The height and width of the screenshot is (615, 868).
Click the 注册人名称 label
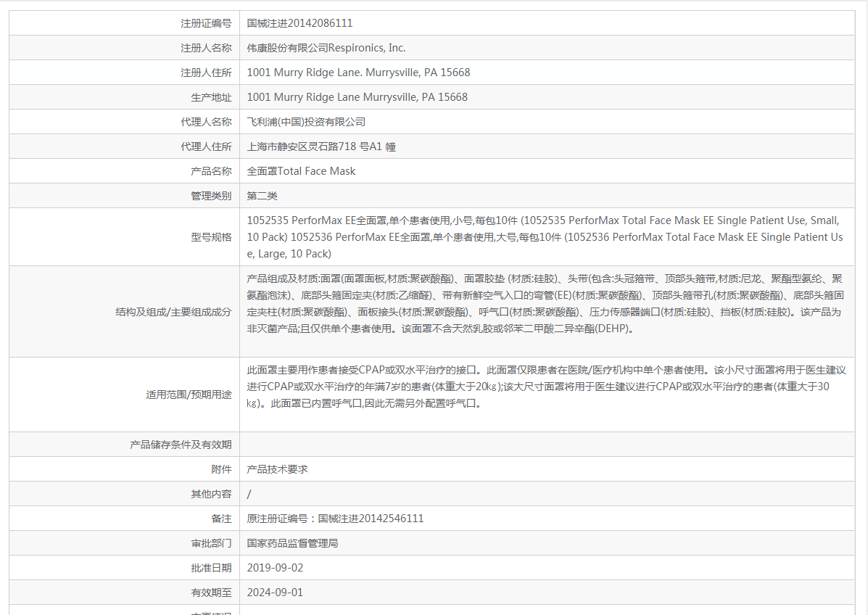point(206,48)
